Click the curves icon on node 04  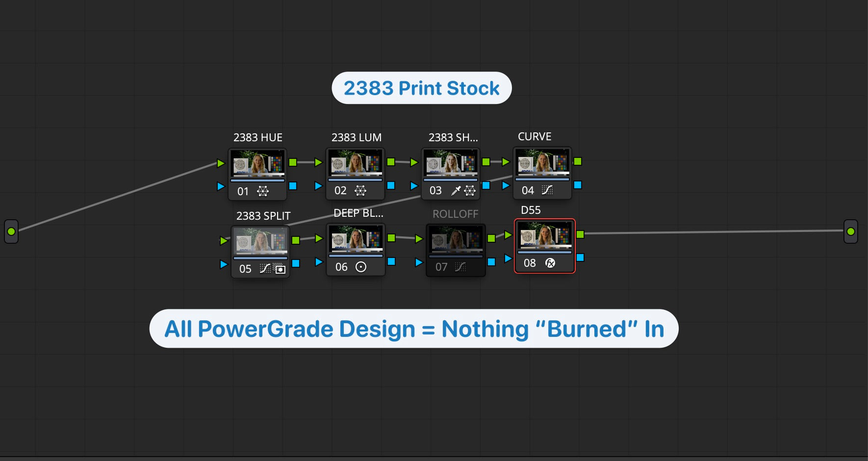pos(547,190)
